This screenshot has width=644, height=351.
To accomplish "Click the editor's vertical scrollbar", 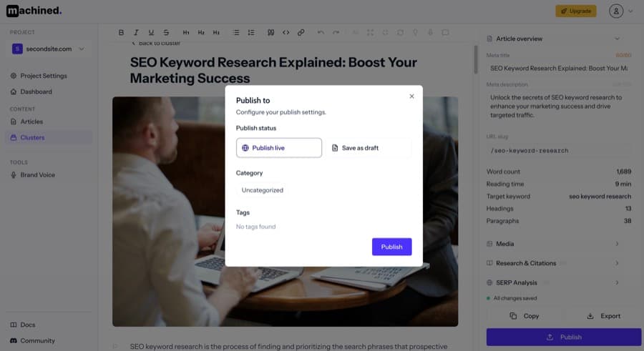I will pyautogui.click(x=475, y=61).
